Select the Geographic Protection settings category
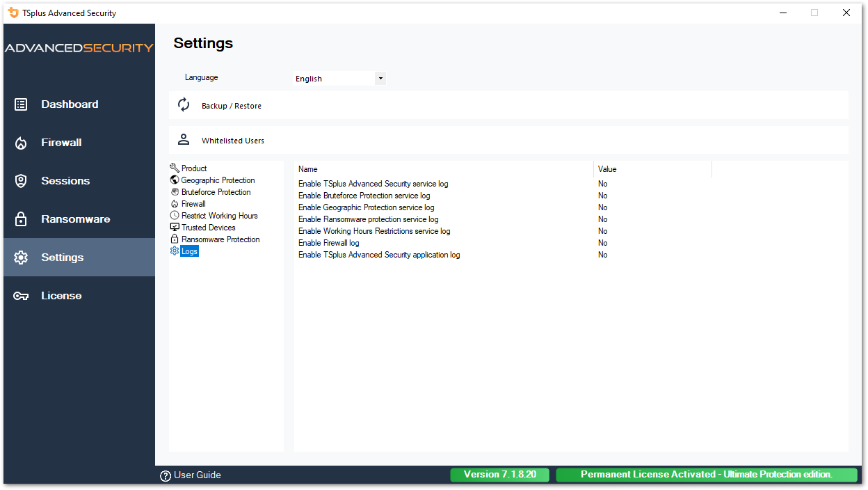Screen dimensions: 868x490 pos(218,180)
